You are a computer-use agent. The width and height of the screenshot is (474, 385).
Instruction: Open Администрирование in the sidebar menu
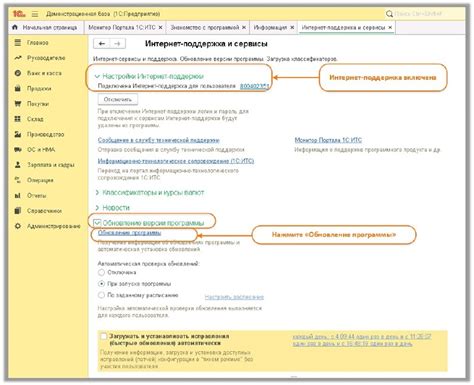tap(54, 226)
